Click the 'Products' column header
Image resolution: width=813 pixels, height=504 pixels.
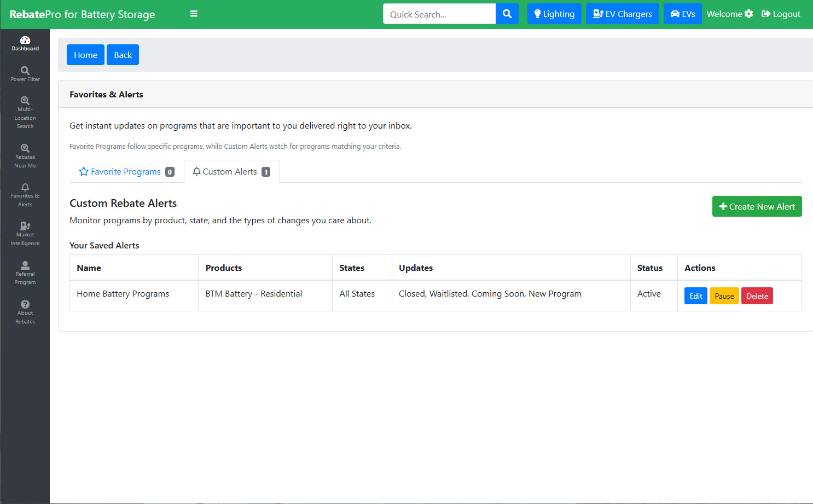pos(265,268)
